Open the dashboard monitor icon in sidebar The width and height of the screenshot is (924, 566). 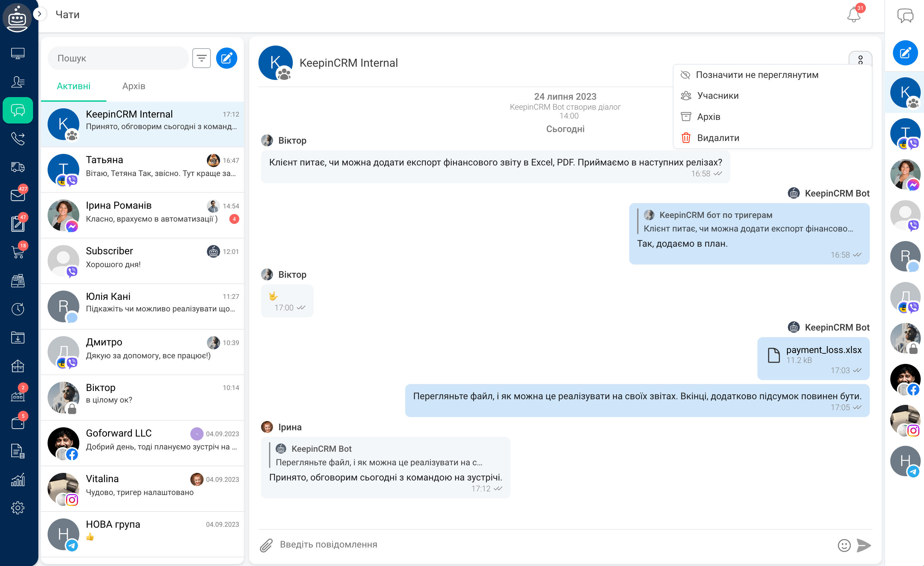[x=18, y=53]
